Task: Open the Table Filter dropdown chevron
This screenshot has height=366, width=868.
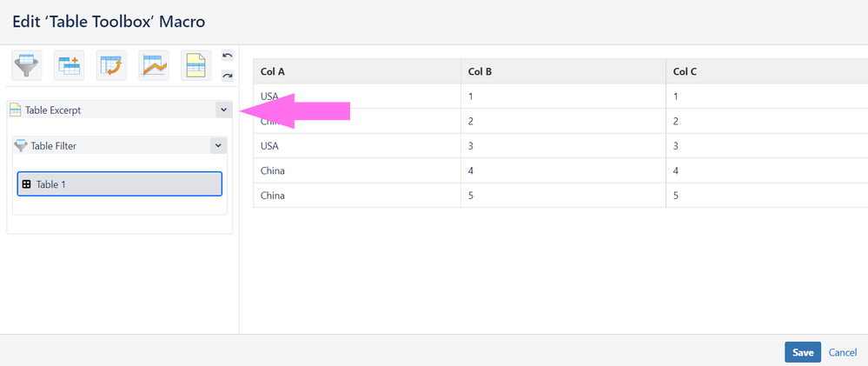Action: coord(218,146)
